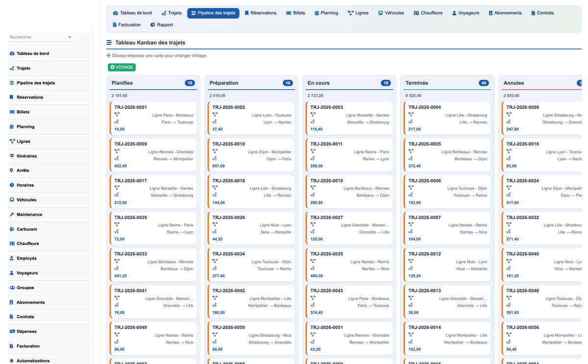588x364 pixels.
Task: Open trip card TRJ-2026-0003
Action: [x=349, y=118]
